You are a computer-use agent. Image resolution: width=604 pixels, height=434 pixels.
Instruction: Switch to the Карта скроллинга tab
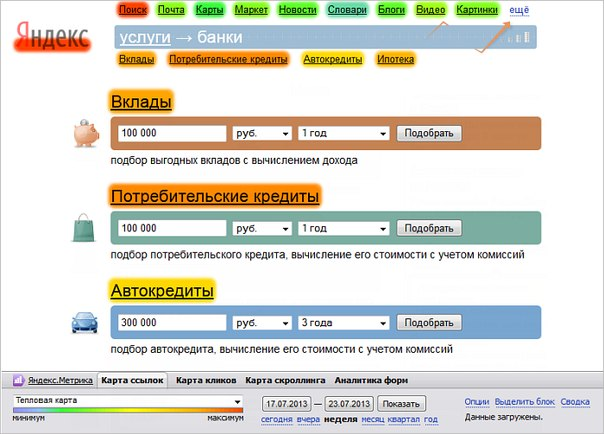(x=285, y=380)
